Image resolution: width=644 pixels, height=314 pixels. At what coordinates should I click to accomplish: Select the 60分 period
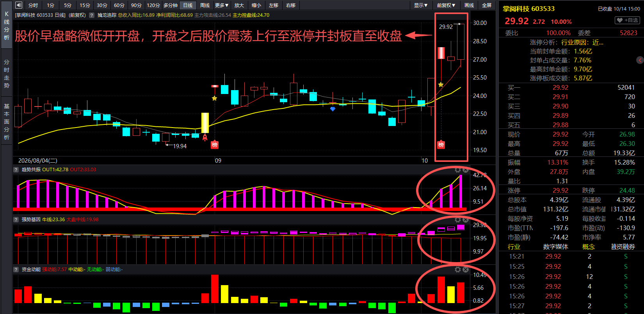click(x=119, y=5)
